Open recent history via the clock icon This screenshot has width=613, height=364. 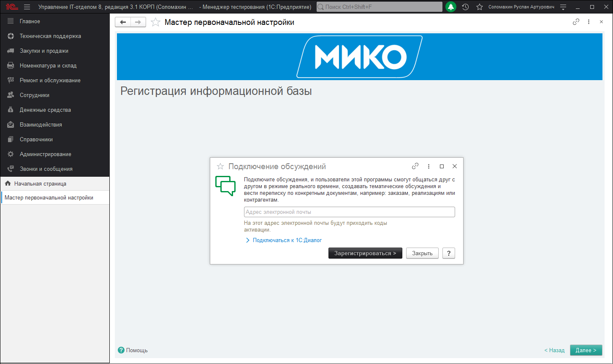click(x=465, y=7)
